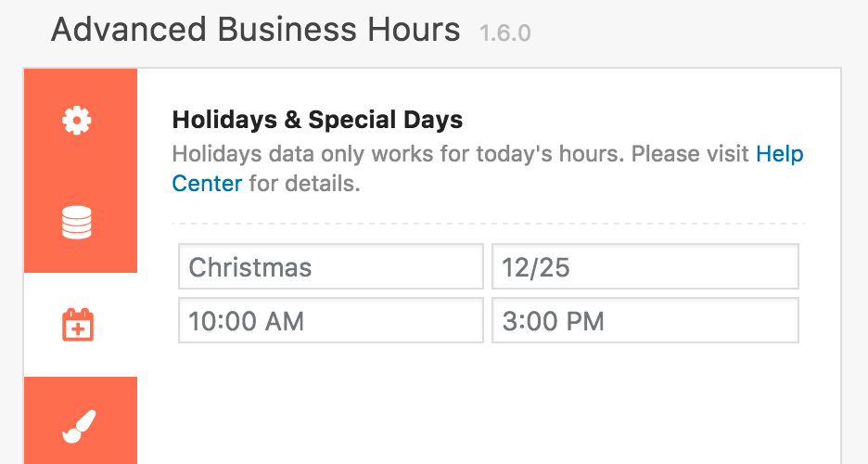
Task: Edit the 12/25 date field
Action: point(645,266)
